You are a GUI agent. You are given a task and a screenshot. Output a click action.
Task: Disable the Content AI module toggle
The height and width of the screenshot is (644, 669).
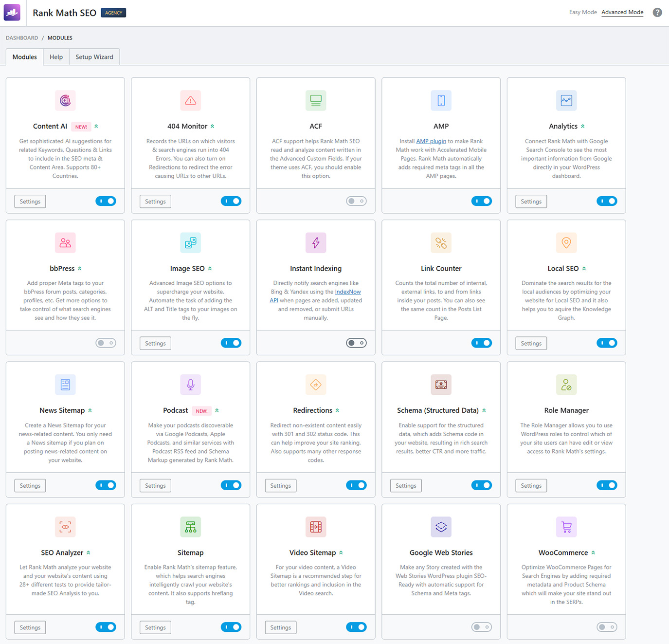tap(106, 201)
